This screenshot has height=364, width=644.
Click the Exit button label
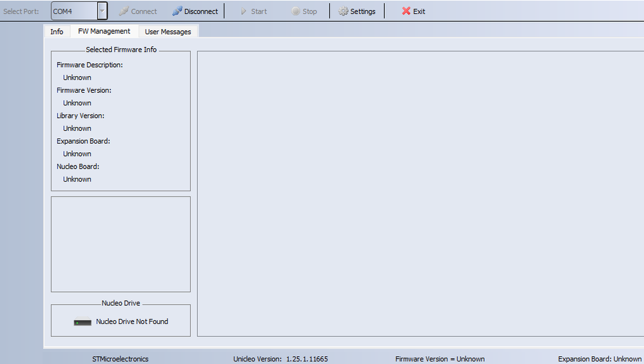point(419,12)
